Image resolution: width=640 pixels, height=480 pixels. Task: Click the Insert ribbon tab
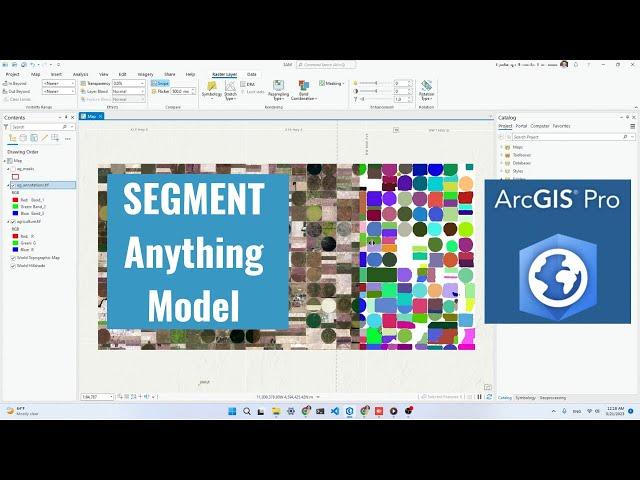coord(56,74)
